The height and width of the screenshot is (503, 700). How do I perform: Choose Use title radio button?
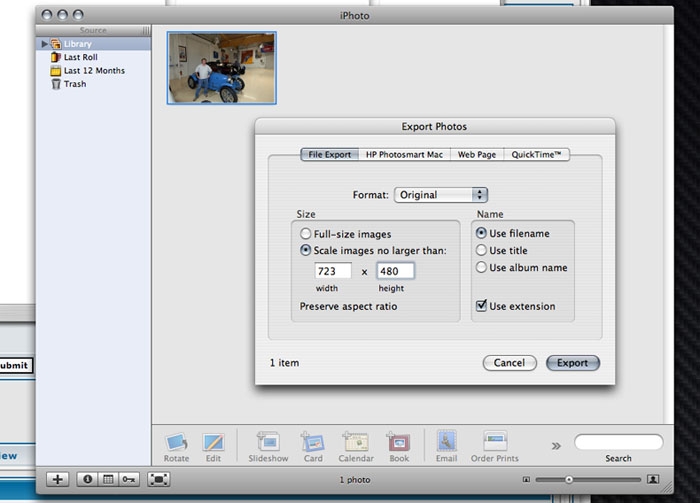(481, 250)
